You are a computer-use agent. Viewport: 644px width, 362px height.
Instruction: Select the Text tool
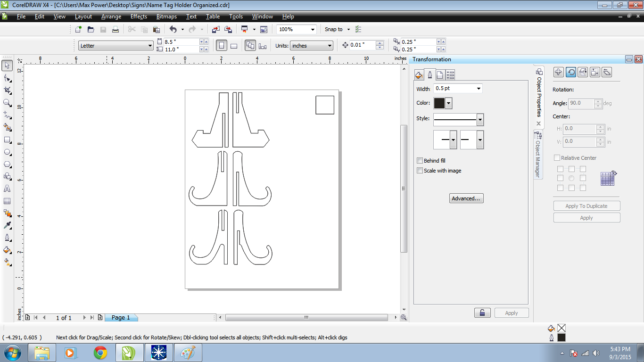pyautogui.click(x=7, y=189)
